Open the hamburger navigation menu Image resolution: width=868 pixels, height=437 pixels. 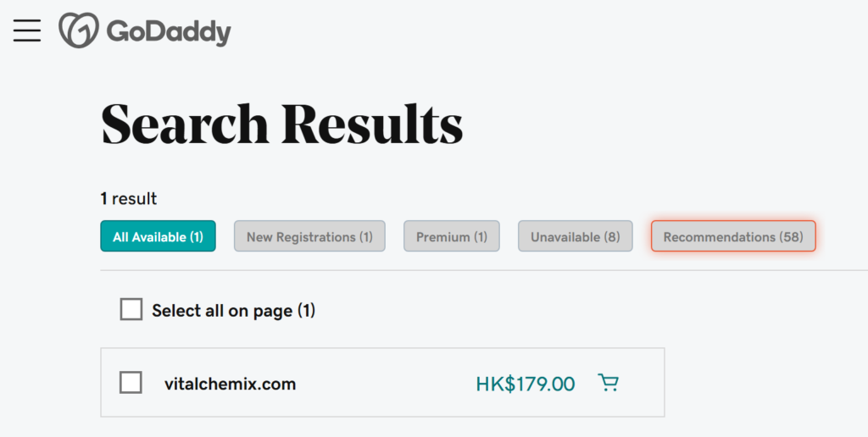tap(27, 30)
